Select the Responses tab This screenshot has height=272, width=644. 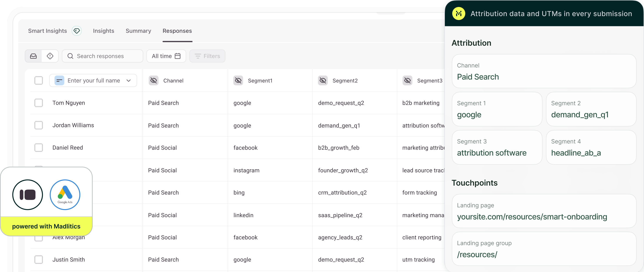click(x=177, y=31)
